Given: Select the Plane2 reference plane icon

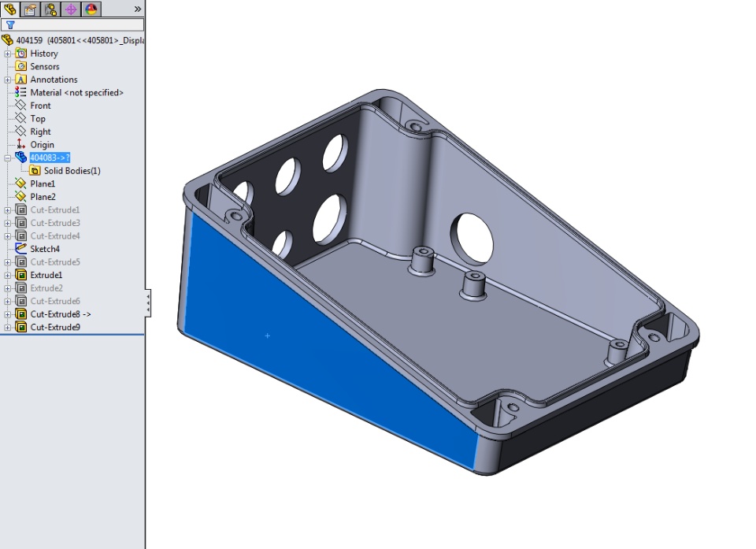Looking at the screenshot, I should (20, 196).
